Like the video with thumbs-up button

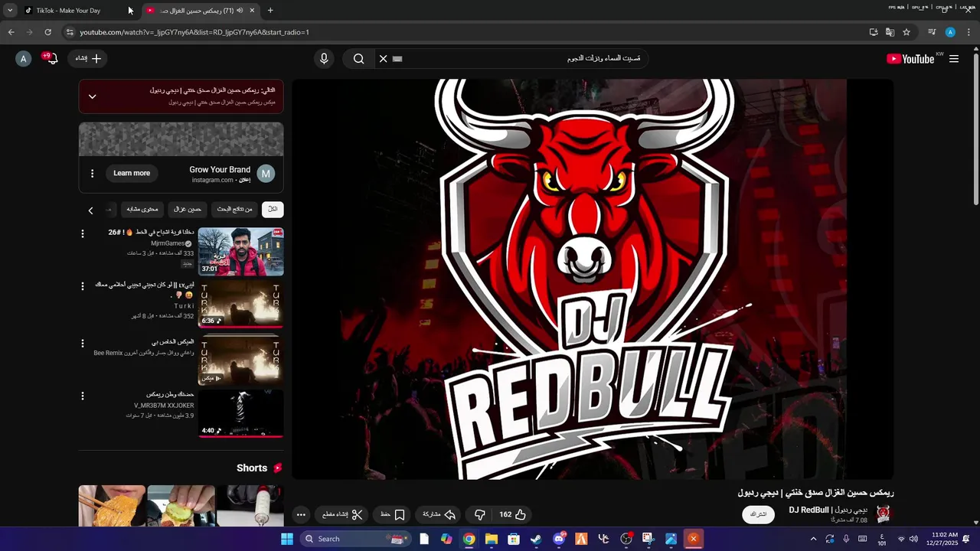(x=513, y=514)
